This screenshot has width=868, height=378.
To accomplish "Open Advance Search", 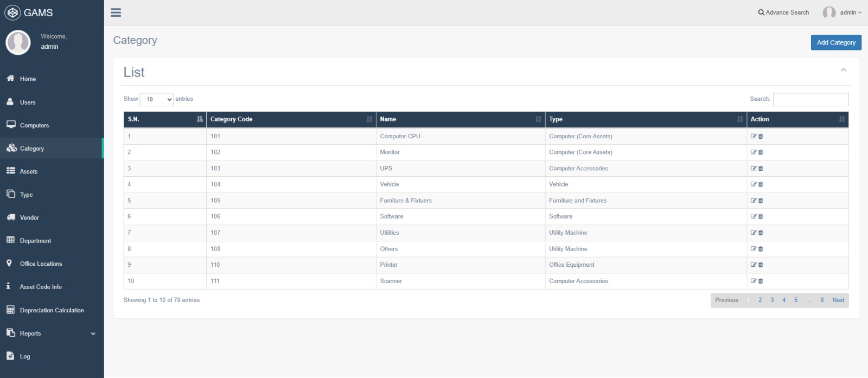I will [x=783, y=12].
